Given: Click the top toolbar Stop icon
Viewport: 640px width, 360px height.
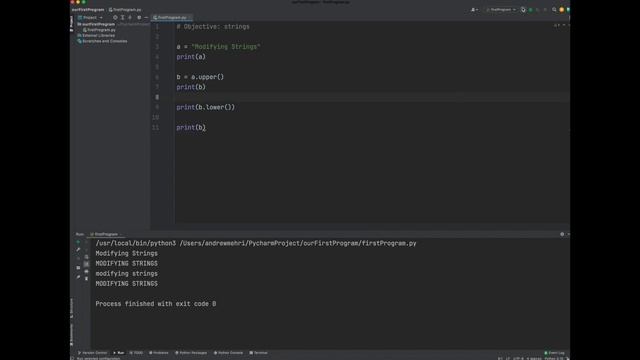Looking at the screenshot, I should click(545, 10).
